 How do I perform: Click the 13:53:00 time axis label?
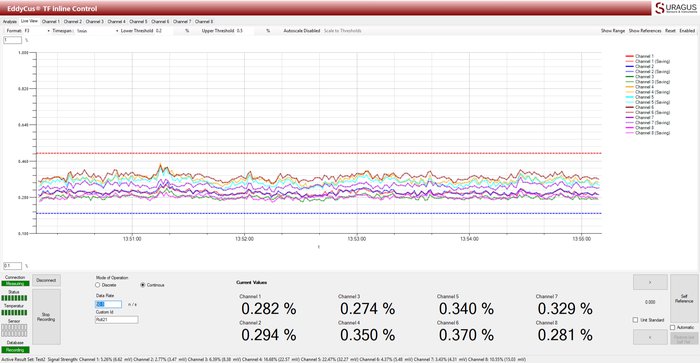pos(357,239)
